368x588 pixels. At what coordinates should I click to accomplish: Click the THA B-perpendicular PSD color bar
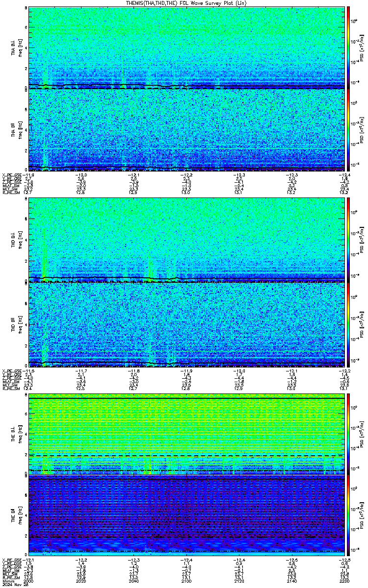click(x=348, y=48)
